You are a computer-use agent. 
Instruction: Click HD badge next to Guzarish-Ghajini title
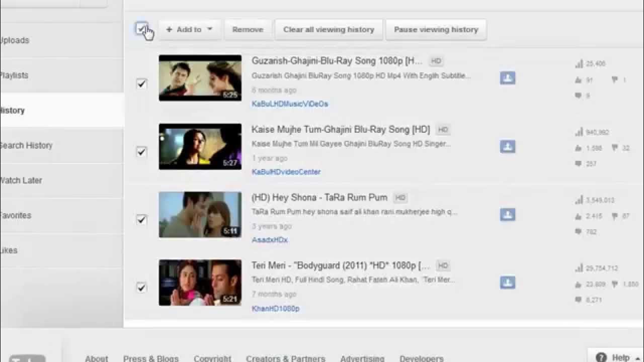(436, 61)
